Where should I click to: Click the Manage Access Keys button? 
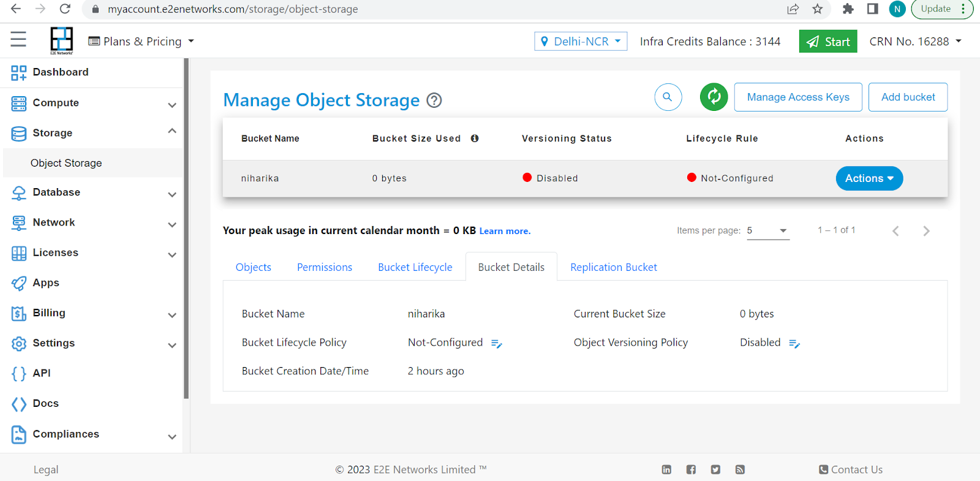798,97
